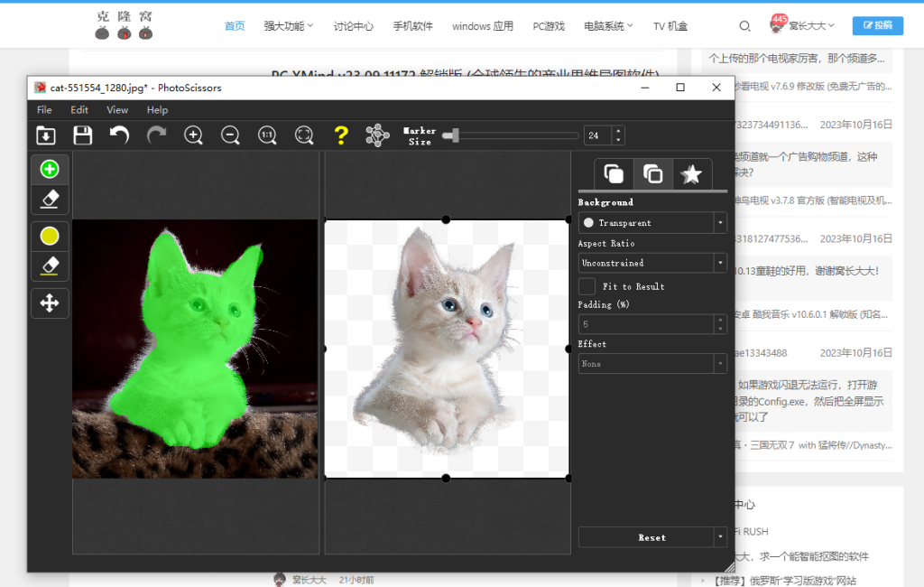The height and width of the screenshot is (587, 924).
Task: Undo the last marker stroke
Action: click(x=120, y=135)
